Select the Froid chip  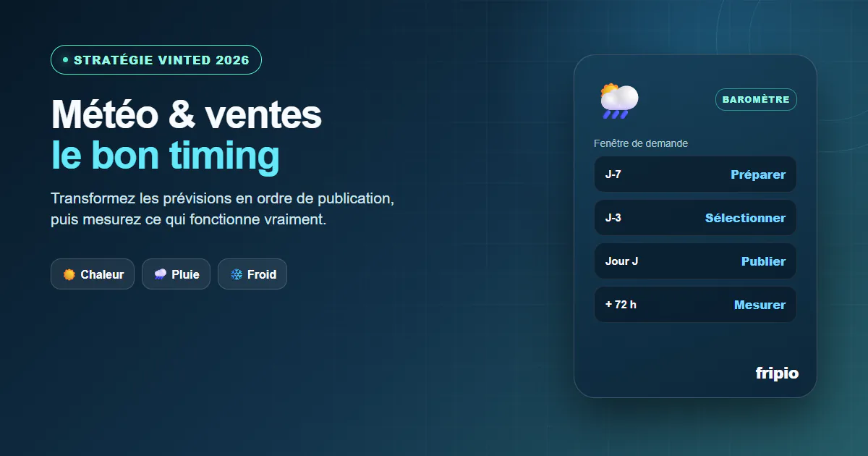pos(252,274)
